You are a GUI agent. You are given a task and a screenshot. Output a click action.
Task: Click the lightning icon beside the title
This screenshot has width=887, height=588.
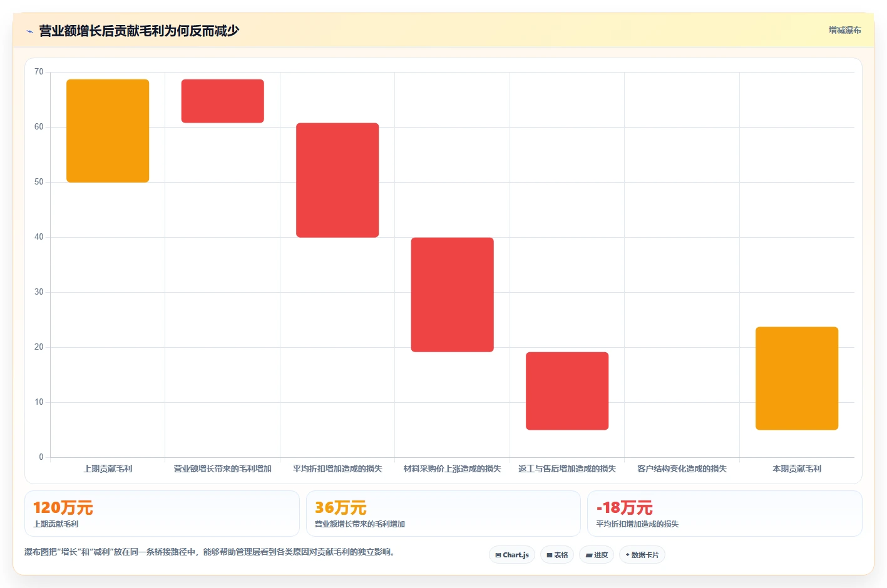[29, 31]
